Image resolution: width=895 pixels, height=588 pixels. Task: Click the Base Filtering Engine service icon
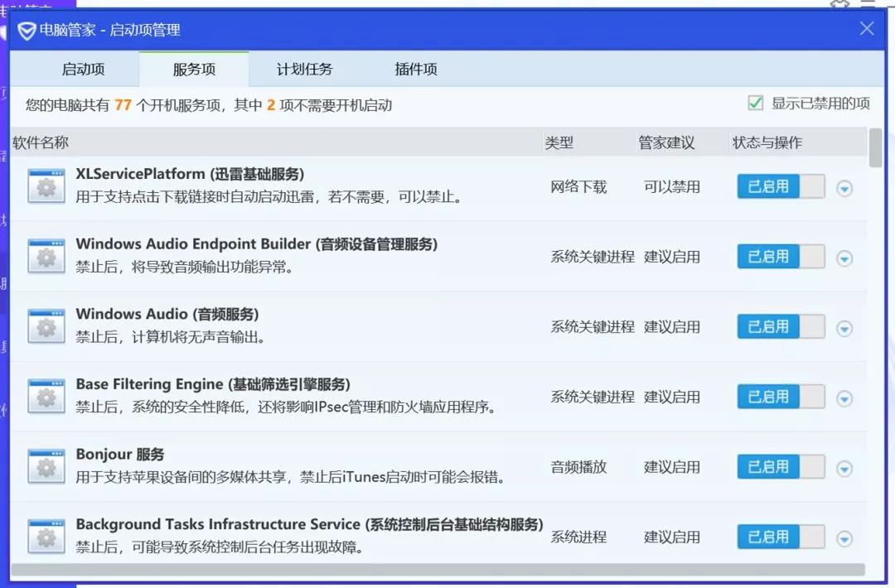pos(46,397)
